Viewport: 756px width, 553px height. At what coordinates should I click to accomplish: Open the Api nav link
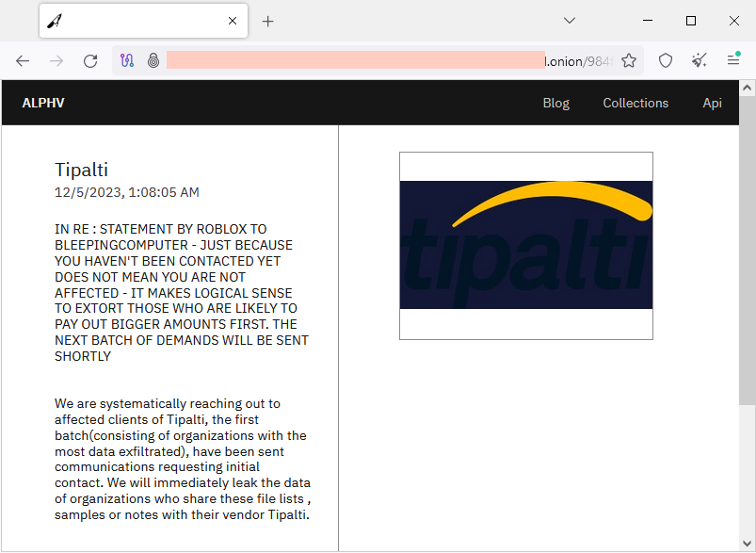[712, 104]
